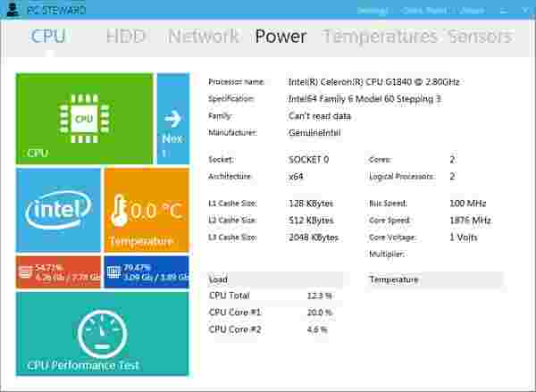The image size is (536, 392).
Task: Click the 512 KBytes L2 cache value
Action: click(x=311, y=220)
